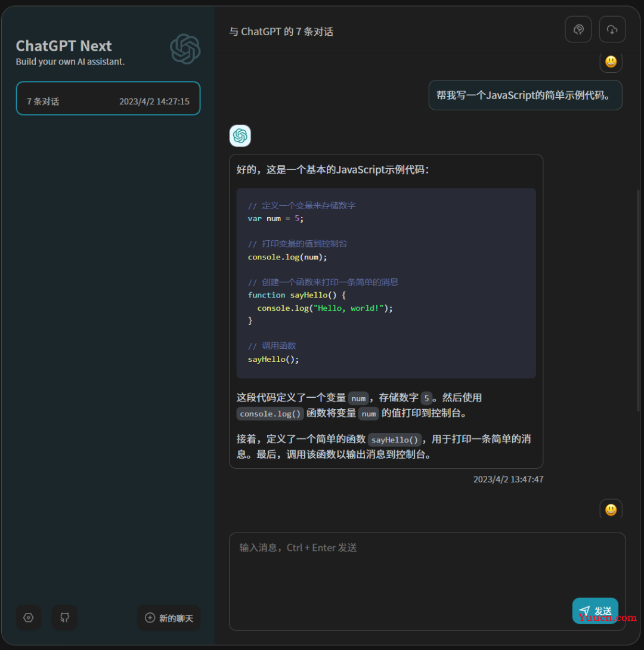Click the user message 帮我写一个JavaScript的简单示例代码
The height and width of the screenshot is (650, 644).
pyautogui.click(x=525, y=95)
